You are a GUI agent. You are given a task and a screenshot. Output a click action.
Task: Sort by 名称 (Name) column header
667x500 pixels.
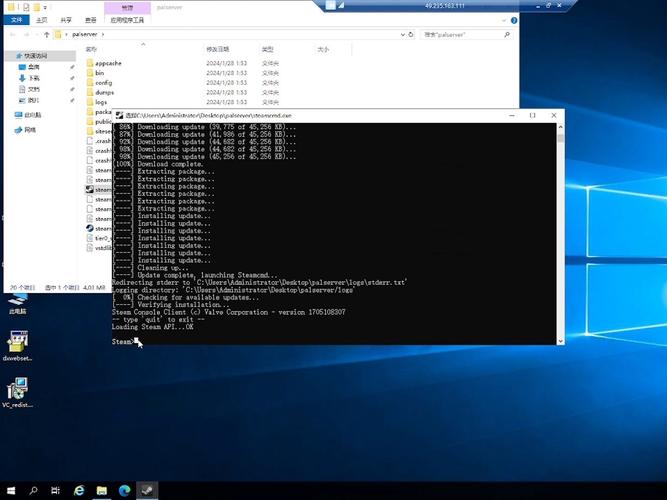coord(91,49)
